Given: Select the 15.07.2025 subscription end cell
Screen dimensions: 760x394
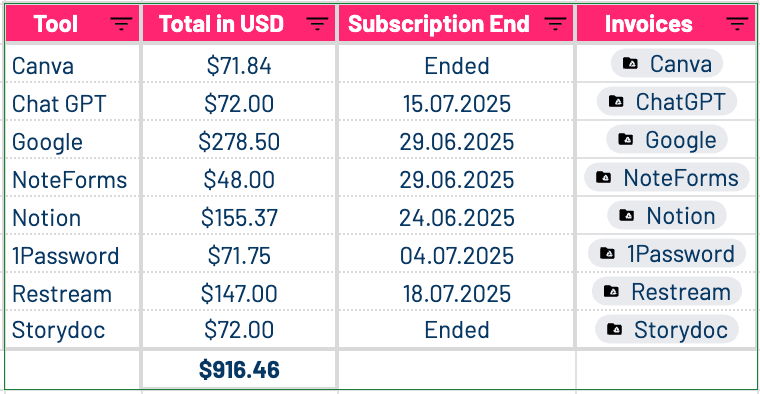Looking at the screenshot, I should tap(456, 103).
